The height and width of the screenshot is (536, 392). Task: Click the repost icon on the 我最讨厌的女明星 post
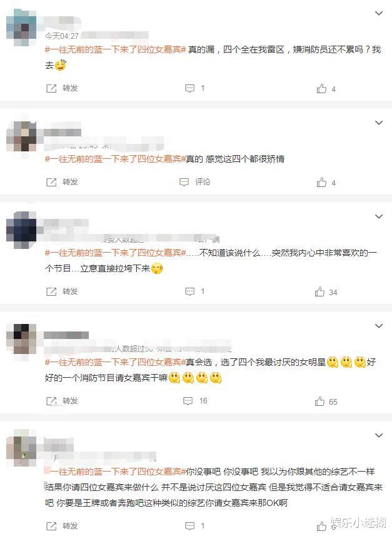point(51,401)
